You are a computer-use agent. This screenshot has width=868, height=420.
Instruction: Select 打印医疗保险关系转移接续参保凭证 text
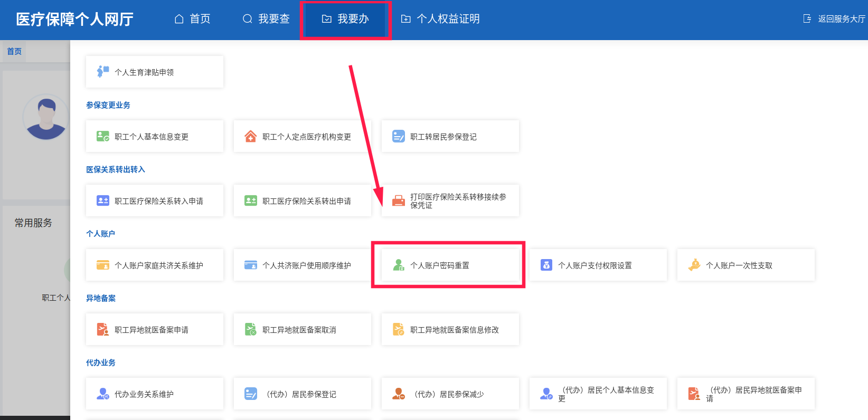(x=458, y=201)
